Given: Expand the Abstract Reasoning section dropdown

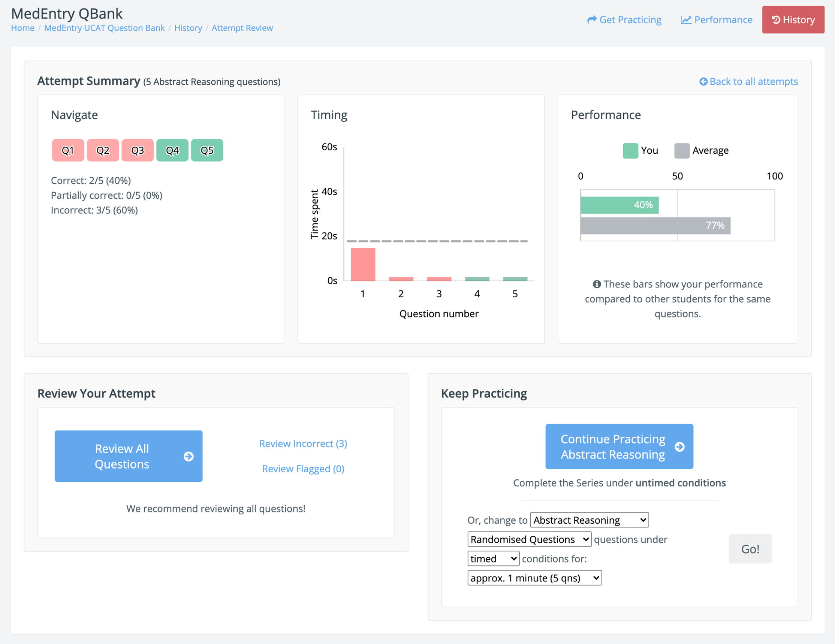Looking at the screenshot, I should (589, 520).
